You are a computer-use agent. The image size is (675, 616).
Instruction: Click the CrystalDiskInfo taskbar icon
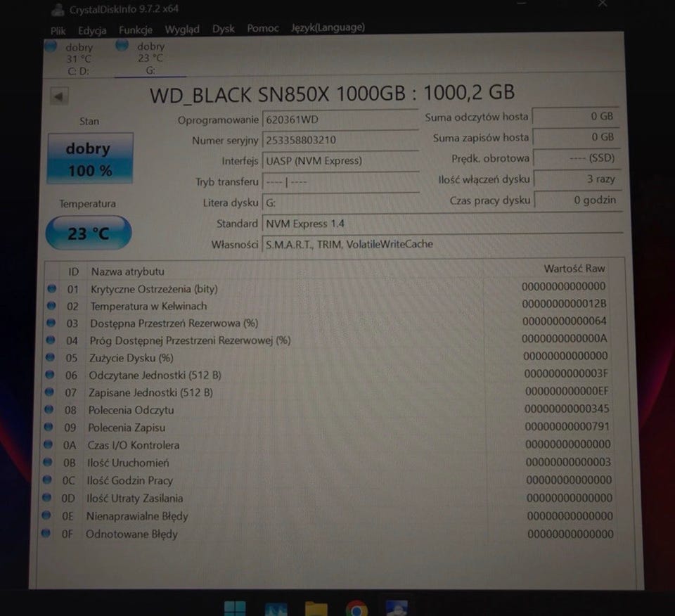pos(397,608)
